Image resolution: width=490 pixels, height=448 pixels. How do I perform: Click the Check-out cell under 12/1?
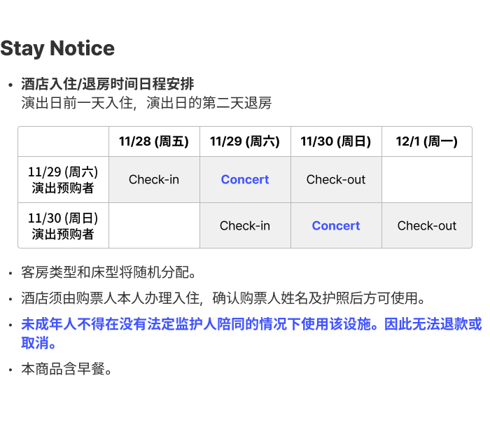(427, 225)
